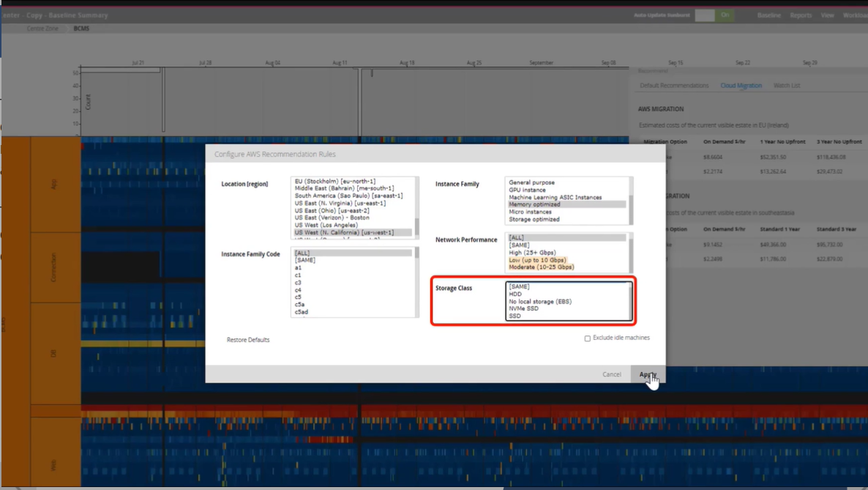Choose South America (Sao Paulo) [sa-east-1]
The width and height of the screenshot is (868, 490).
click(349, 196)
